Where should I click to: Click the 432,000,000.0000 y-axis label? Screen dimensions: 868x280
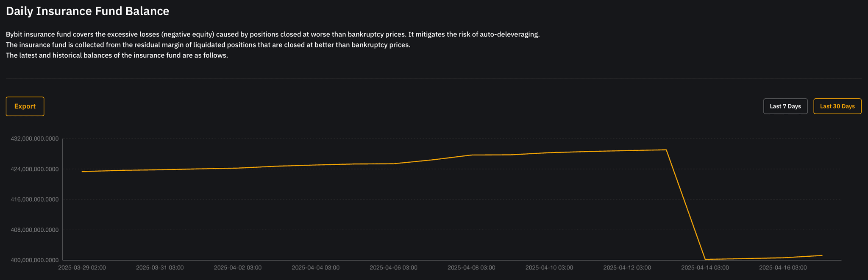[35, 139]
